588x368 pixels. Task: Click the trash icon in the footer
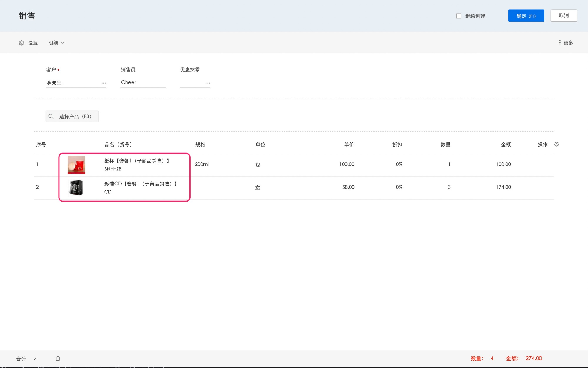pos(58,358)
